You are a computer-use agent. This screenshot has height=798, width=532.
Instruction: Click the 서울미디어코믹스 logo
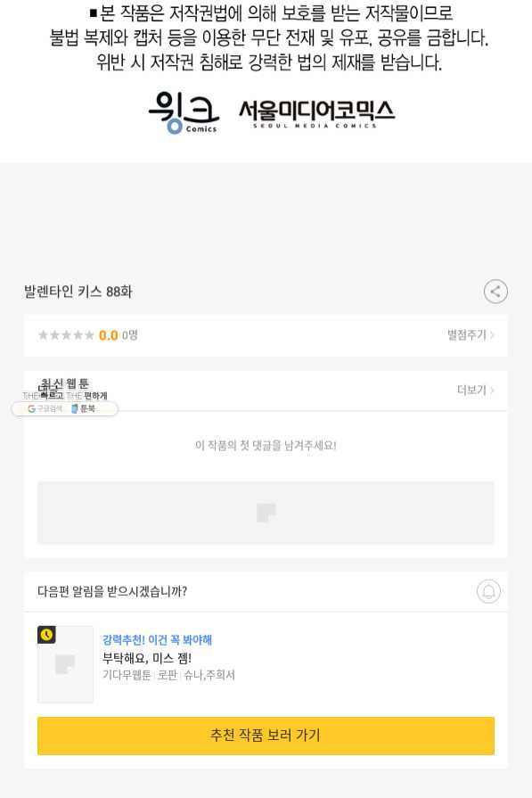point(316,113)
